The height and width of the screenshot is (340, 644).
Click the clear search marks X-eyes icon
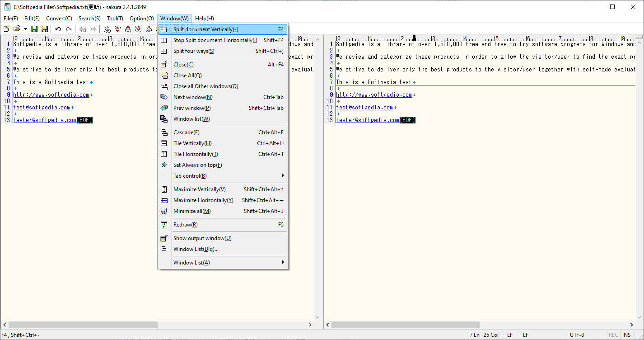tap(149, 29)
